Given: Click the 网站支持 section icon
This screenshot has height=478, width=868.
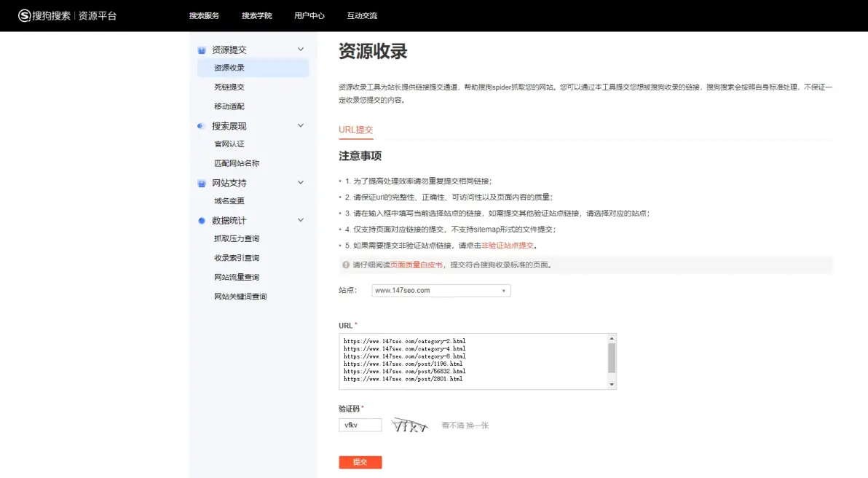Looking at the screenshot, I should pos(202,184).
